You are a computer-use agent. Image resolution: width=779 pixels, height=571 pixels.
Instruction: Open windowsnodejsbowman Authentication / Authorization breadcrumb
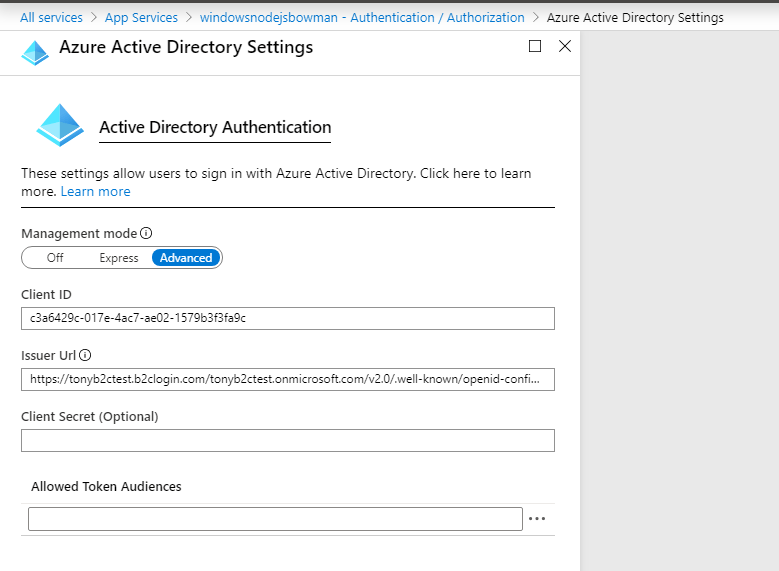pos(362,17)
